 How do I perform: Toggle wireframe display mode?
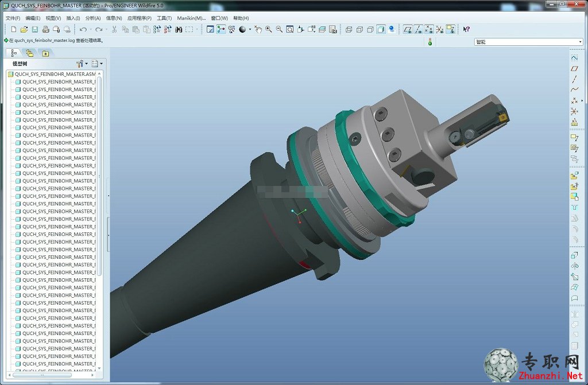(349, 29)
